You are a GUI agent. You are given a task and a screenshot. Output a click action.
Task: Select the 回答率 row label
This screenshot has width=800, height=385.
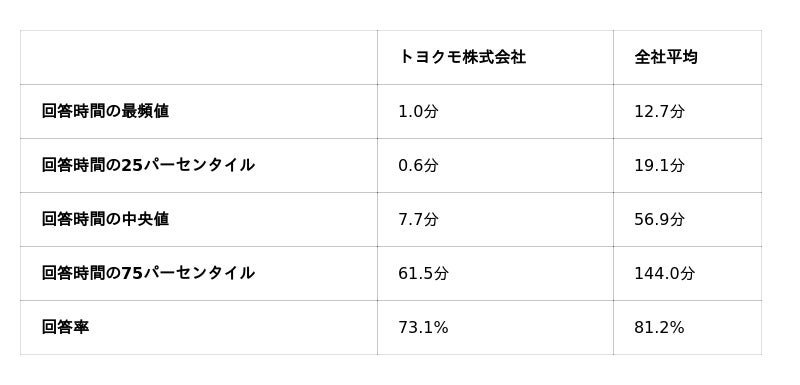click(65, 327)
